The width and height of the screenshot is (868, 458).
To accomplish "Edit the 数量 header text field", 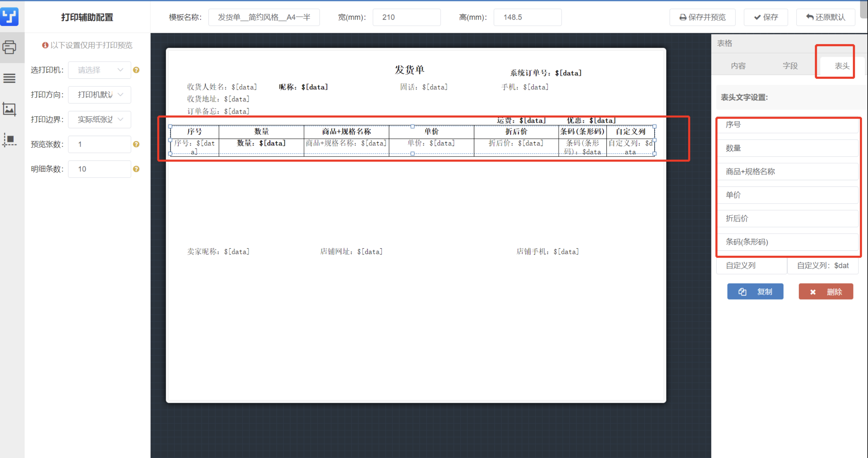I will point(788,148).
